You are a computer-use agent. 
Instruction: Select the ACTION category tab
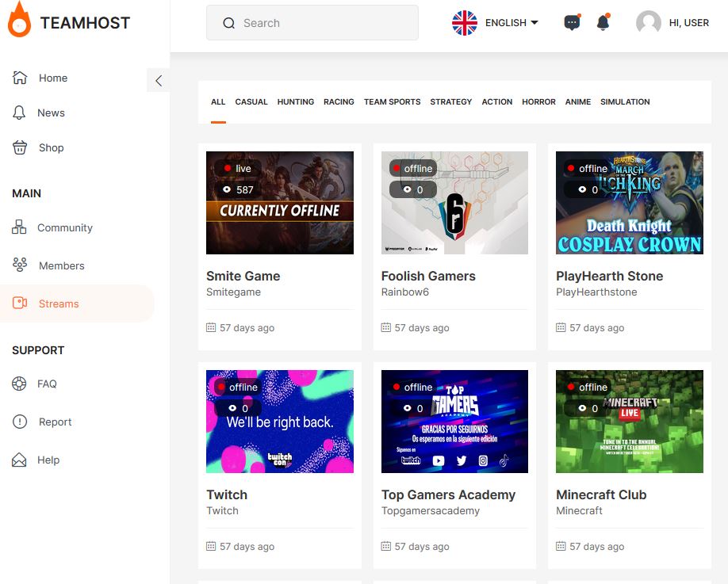[x=496, y=101]
